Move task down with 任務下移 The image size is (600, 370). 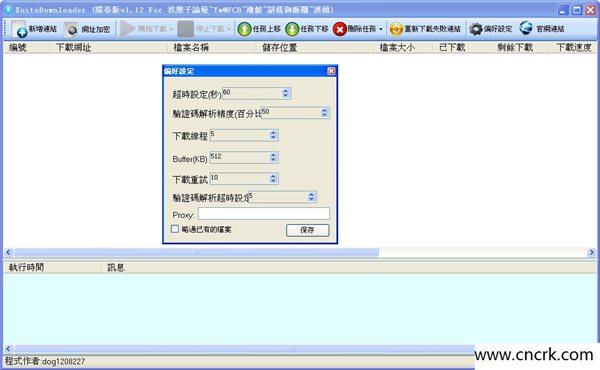click(307, 29)
